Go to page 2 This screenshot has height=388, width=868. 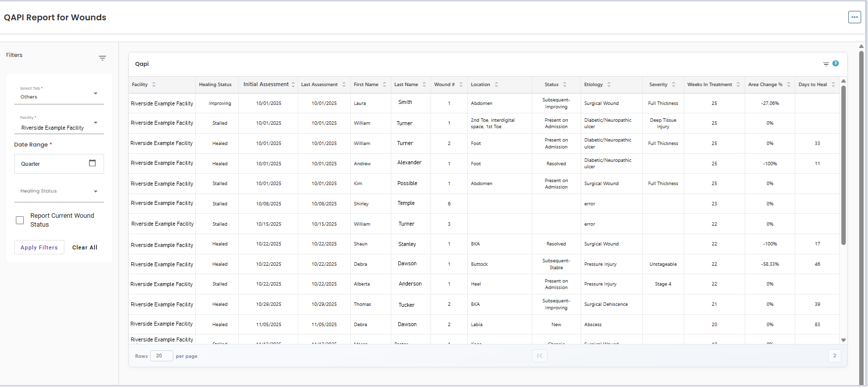834,355
